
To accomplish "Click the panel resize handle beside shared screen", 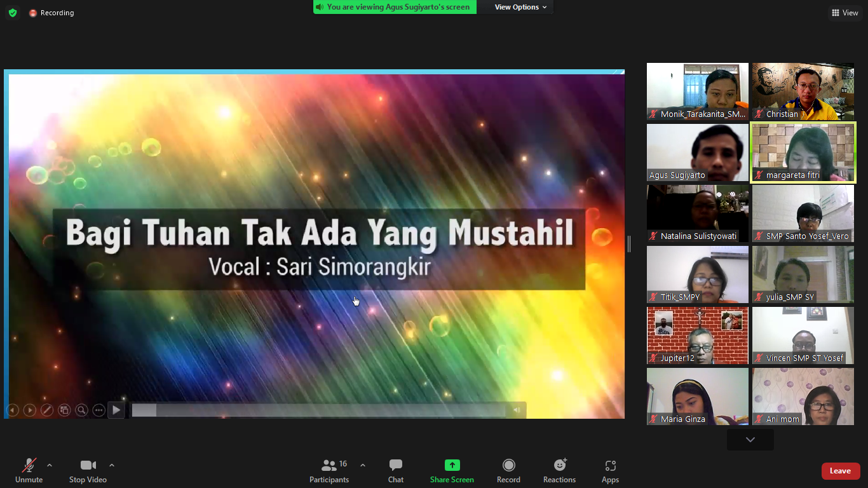I will coord(629,244).
